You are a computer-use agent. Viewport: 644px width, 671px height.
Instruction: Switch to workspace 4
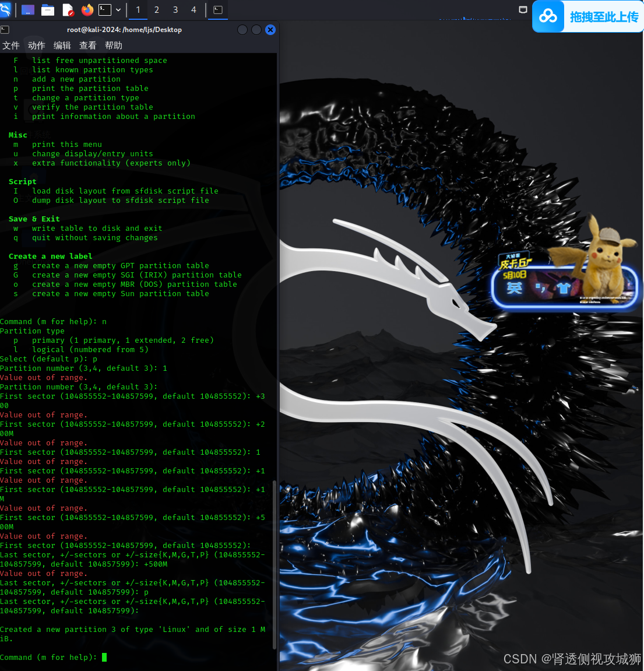[194, 10]
